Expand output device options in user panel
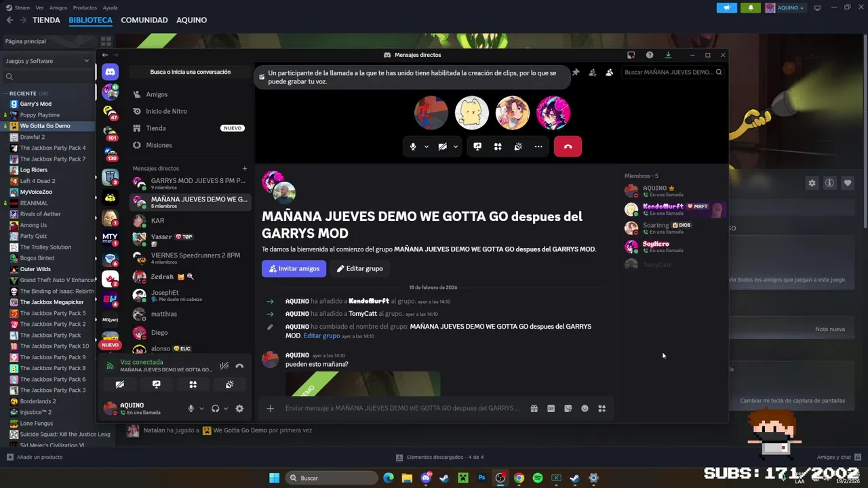 pyautogui.click(x=226, y=409)
